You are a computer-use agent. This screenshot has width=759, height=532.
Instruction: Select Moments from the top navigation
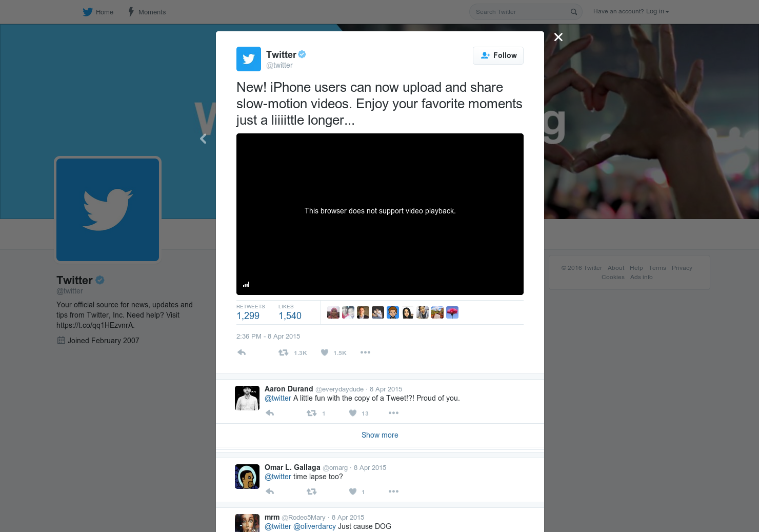coord(152,12)
